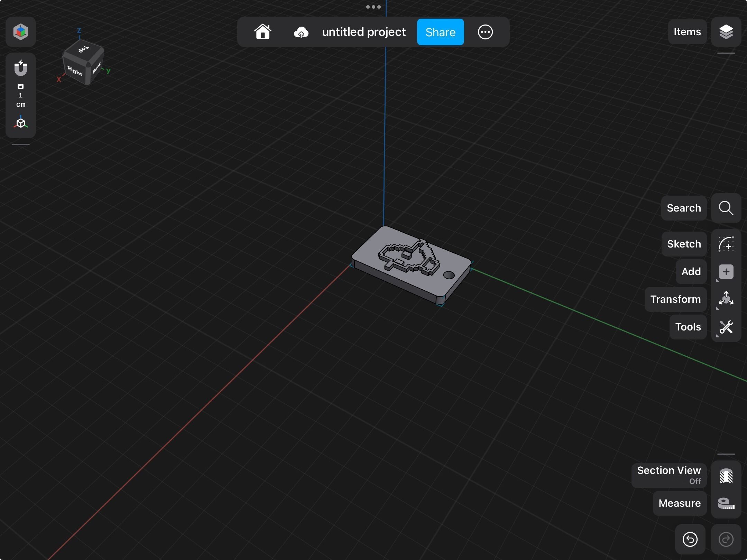Select the Sketch curve tool icon
The width and height of the screenshot is (747, 560).
pos(726,244)
